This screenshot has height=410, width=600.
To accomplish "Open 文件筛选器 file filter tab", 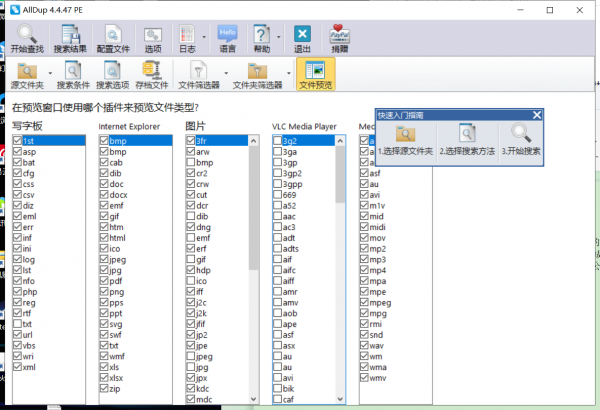I will 199,75.
